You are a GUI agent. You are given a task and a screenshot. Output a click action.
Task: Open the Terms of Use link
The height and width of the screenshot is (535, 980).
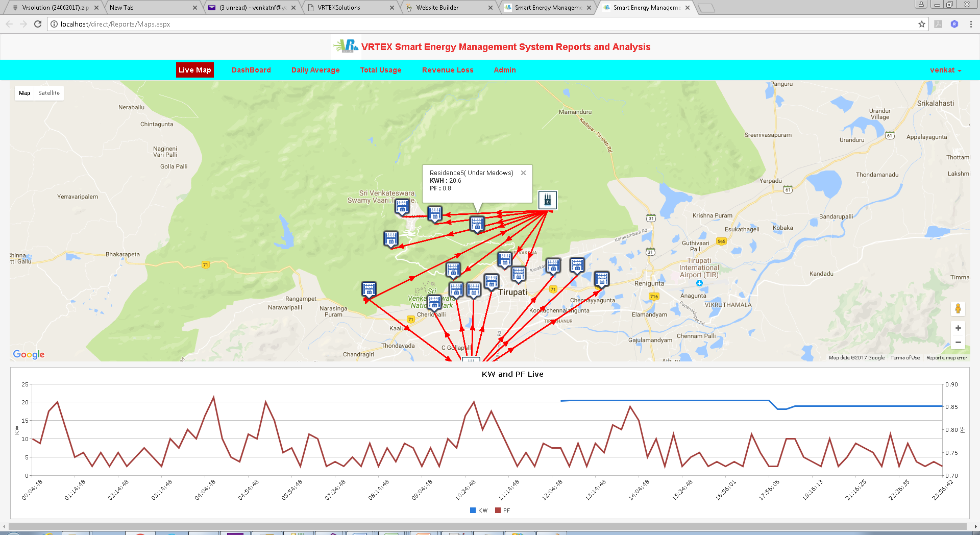(905, 358)
